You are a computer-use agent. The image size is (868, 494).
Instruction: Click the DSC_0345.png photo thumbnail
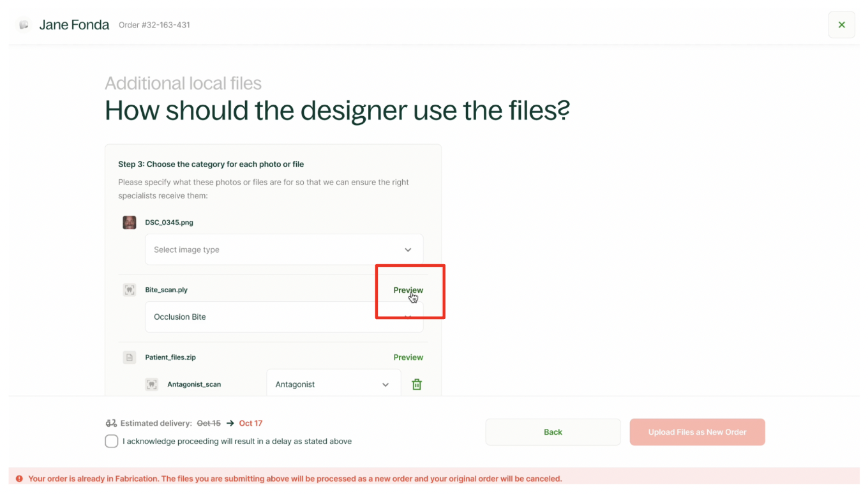tap(130, 223)
